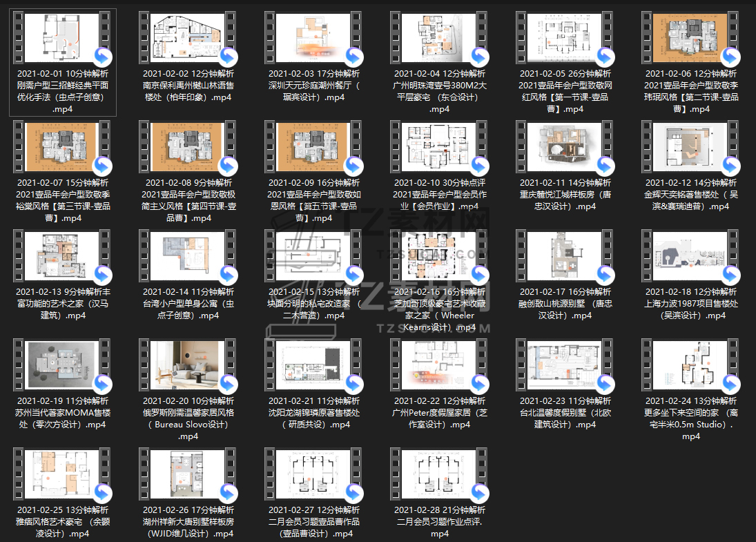Click filename text '2021-02-13 9分钟解析丰'

click(x=63, y=292)
